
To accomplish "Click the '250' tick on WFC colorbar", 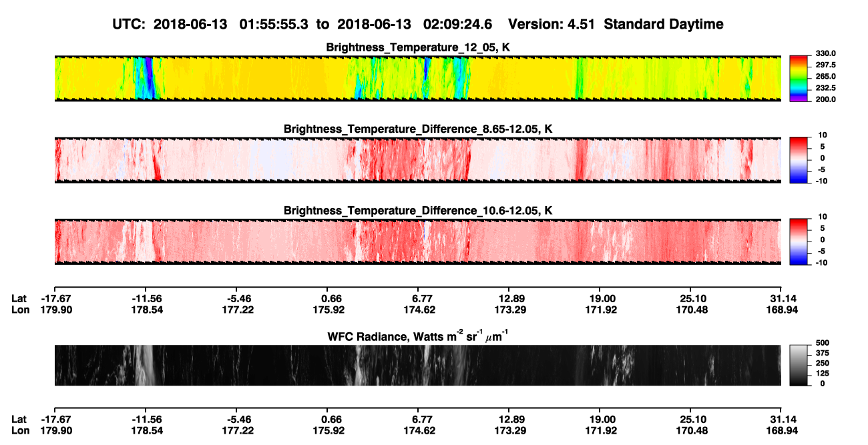I will [x=823, y=363].
